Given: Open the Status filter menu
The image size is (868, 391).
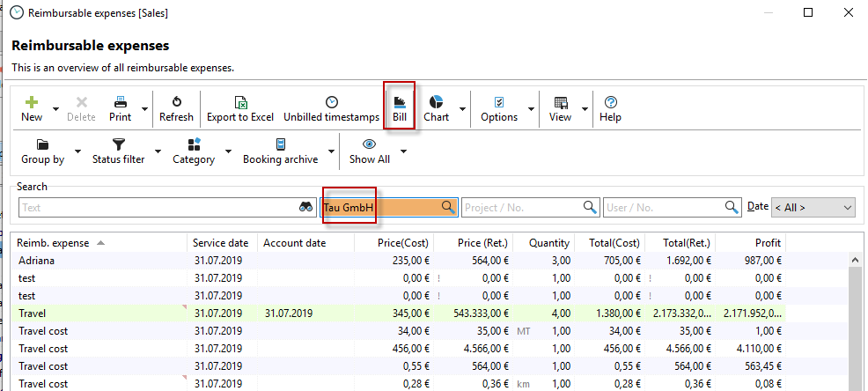Looking at the screenshot, I should tap(118, 151).
